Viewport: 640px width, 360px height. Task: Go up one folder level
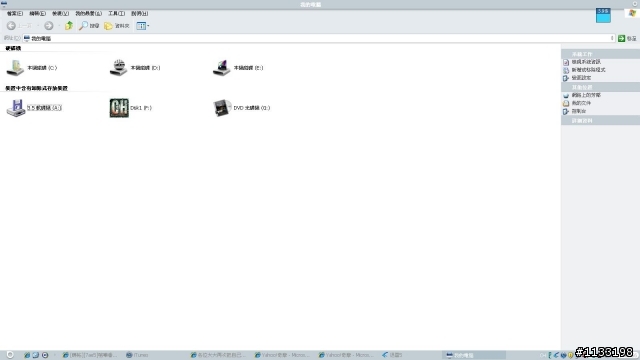coord(69,26)
